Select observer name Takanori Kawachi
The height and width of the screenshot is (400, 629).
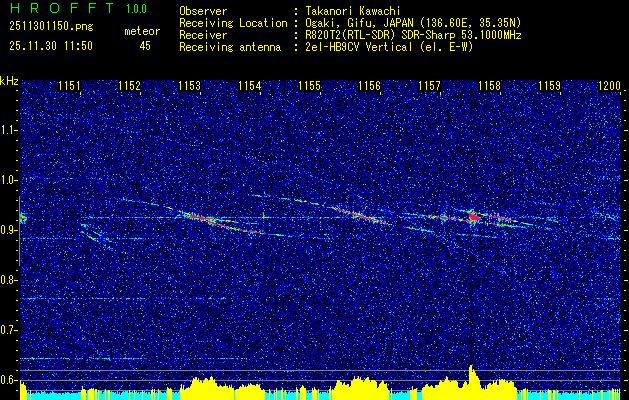352,11
